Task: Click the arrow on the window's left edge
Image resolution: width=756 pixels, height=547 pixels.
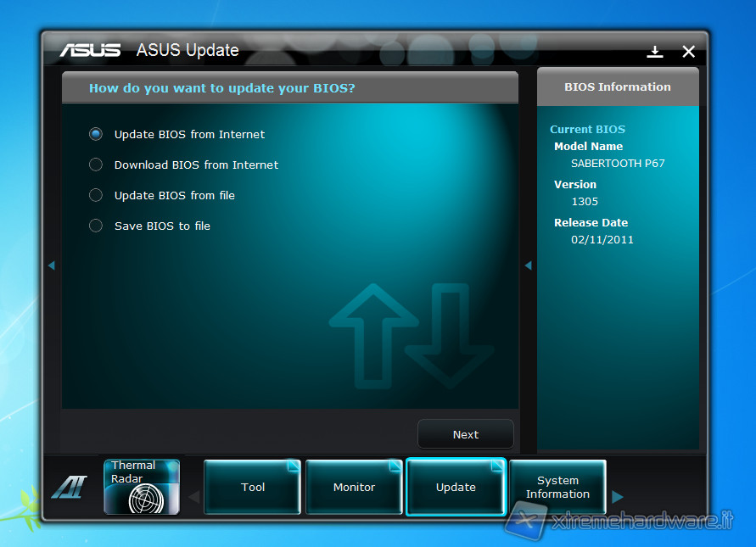Action: point(51,265)
